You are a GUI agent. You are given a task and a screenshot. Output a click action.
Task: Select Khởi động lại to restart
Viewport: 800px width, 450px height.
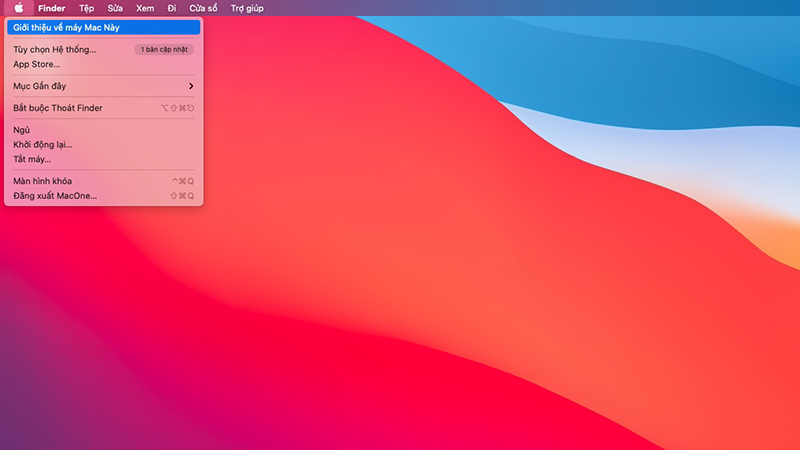[x=104, y=145]
